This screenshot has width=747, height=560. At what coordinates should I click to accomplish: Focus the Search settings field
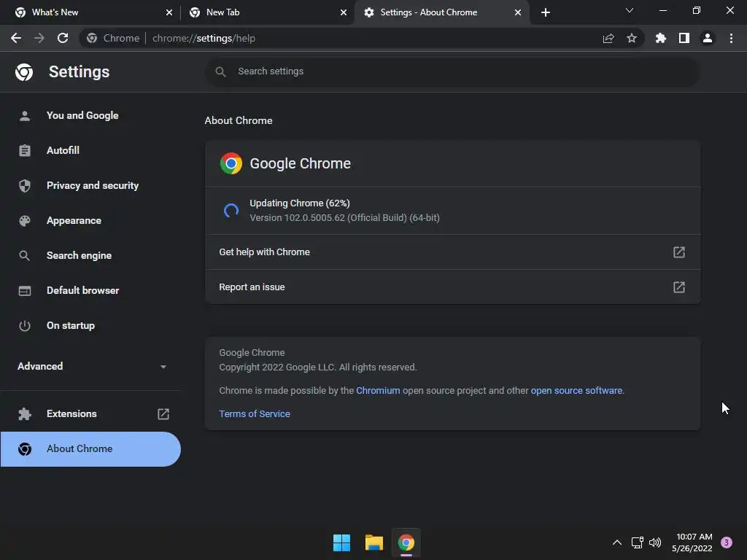click(452, 71)
